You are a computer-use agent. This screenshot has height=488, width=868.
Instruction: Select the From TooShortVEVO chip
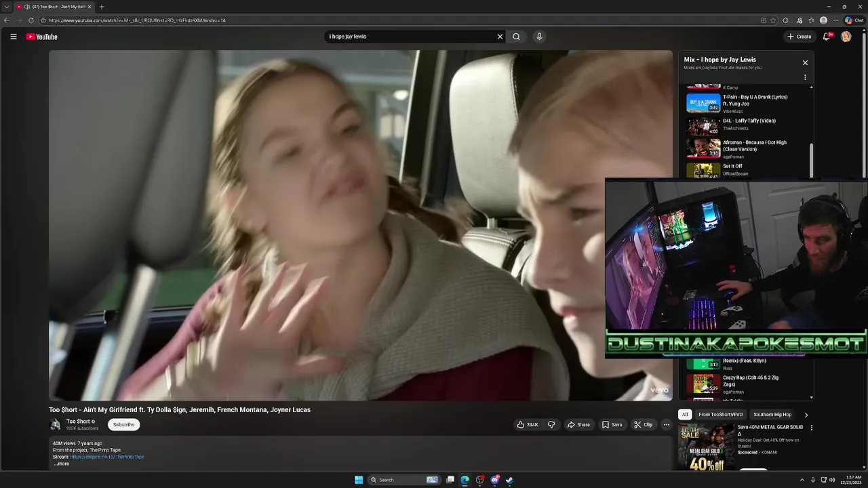tap(720, 415)
